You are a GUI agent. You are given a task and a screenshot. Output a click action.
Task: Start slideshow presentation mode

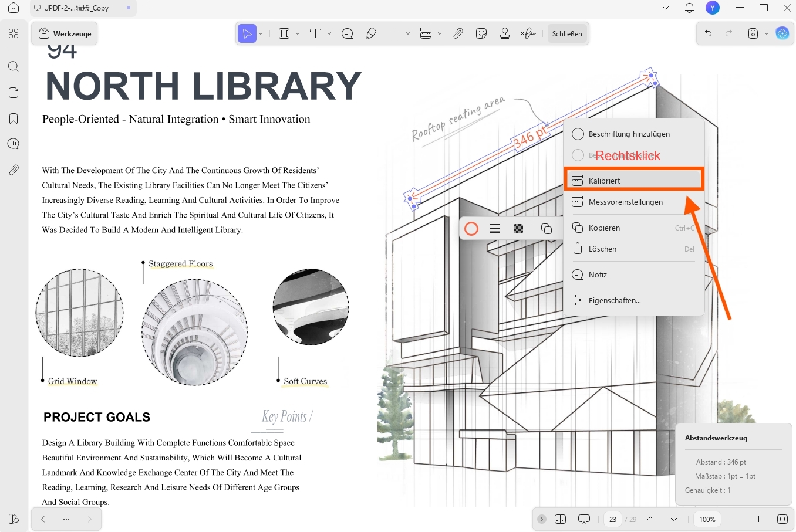coord(583,519)
